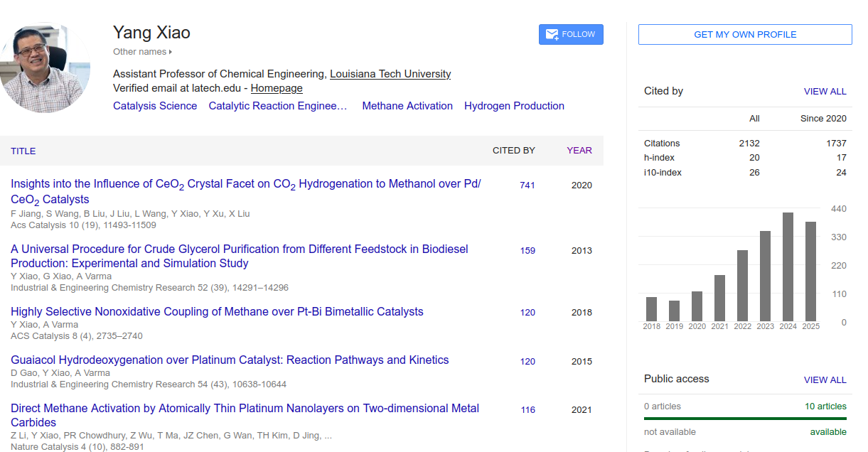868x452 pixels.
Task: Sort publications by Title column header
Action: point(23,151)
